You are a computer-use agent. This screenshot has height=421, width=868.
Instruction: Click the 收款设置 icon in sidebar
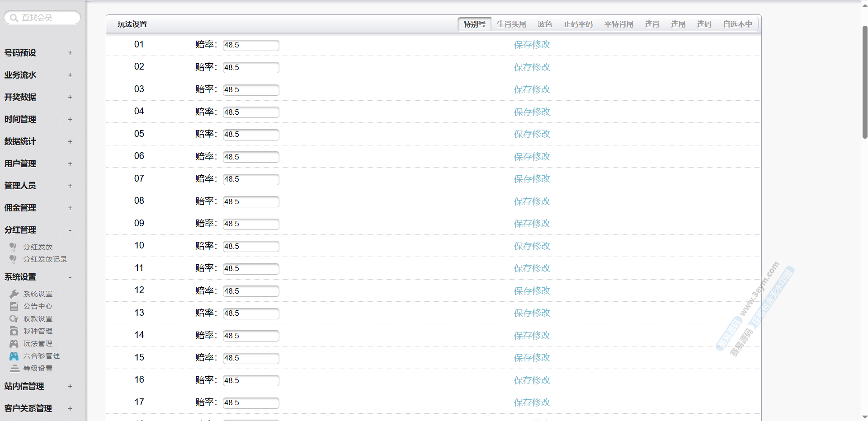(x=14, y=319)
